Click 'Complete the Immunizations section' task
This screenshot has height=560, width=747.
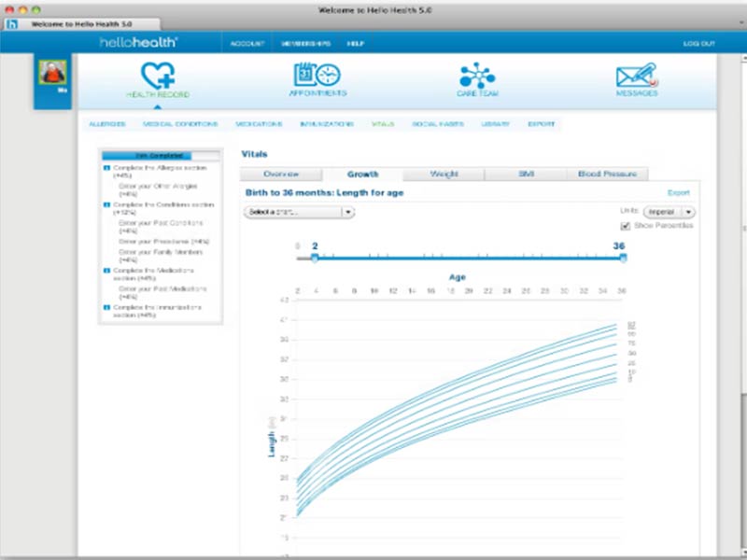157,311
